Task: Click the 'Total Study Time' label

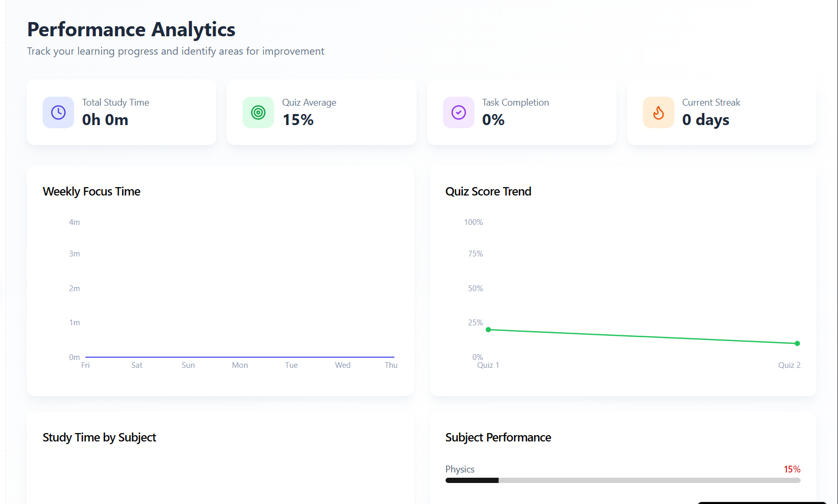Action: (x=116, y=102)
